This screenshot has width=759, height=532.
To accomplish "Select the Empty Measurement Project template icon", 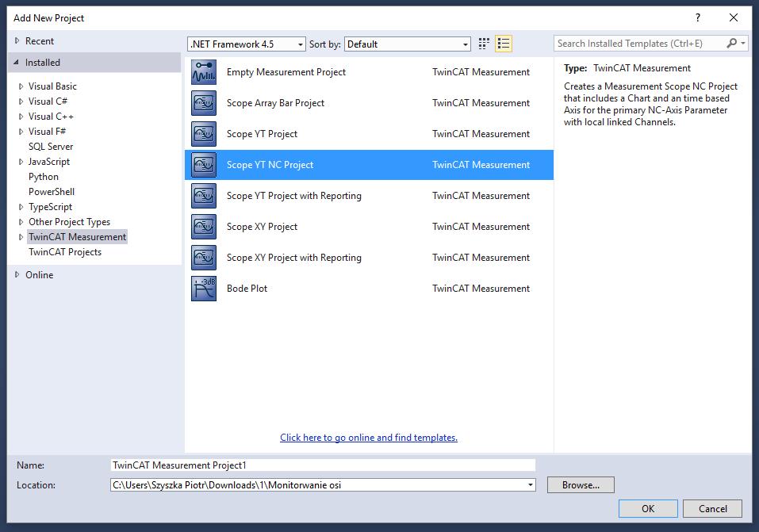I will (x=204, y=72).
